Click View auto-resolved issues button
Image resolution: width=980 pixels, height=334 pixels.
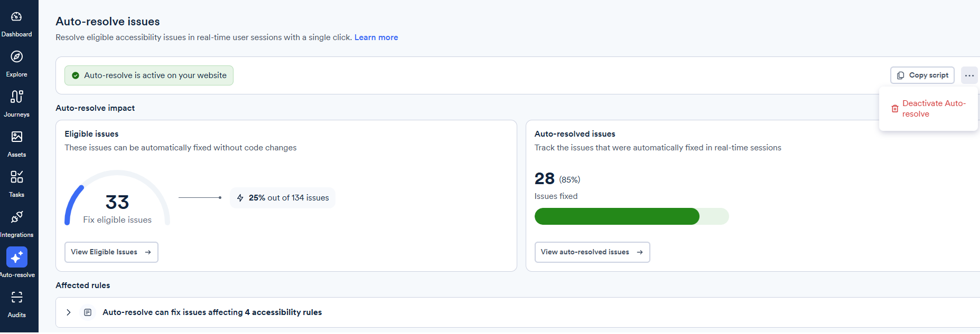(x=592, y=252)
